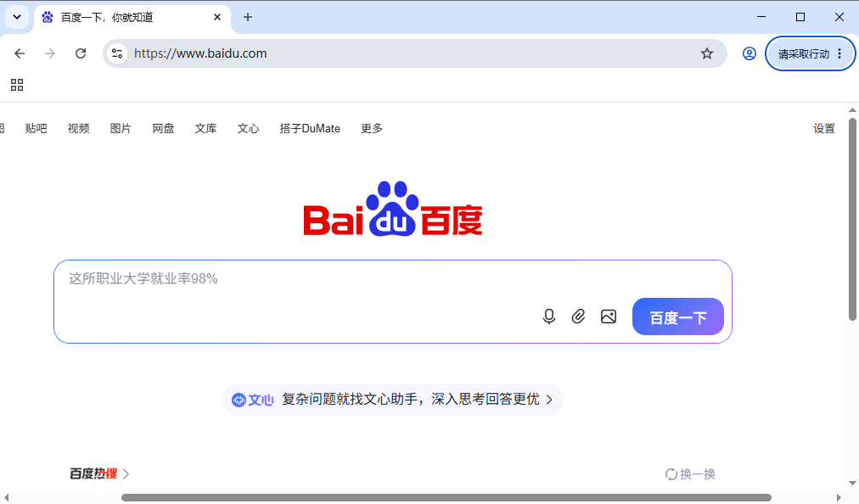Image resolution: width=859 pixels, height=504 pixels.
Task: Open the 更多 menu
Action: (372, 128)
